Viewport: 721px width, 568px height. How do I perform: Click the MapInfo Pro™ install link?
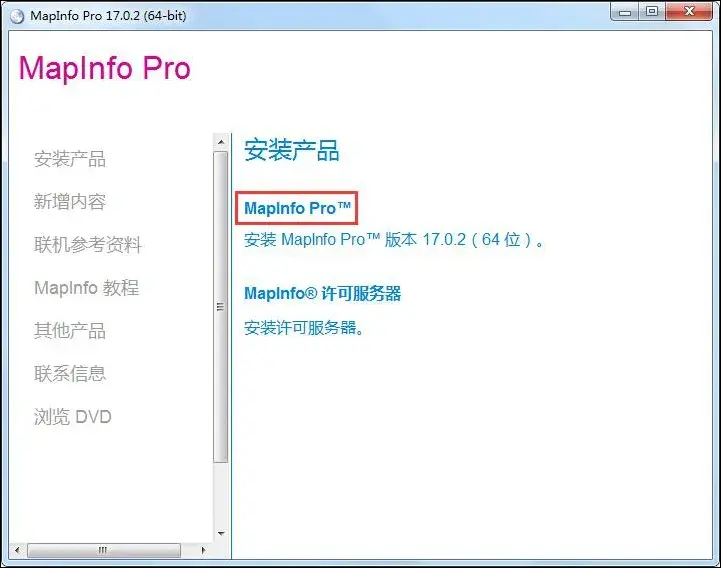297,208
